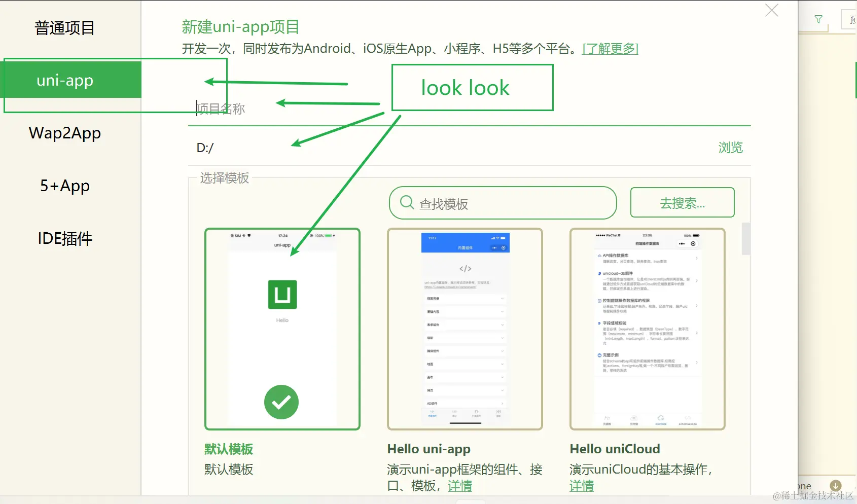The height and width of the screenshot is (504, 857).
Task: Click 浏览 to choose a project location
Action: pyautogui.click(x=730, y=148)
